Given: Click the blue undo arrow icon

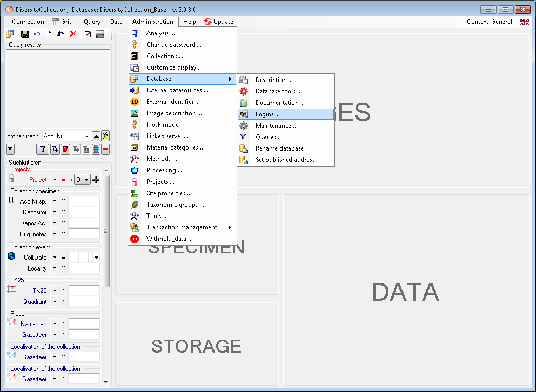Looking at the screenshot, I should pos(37,34).
